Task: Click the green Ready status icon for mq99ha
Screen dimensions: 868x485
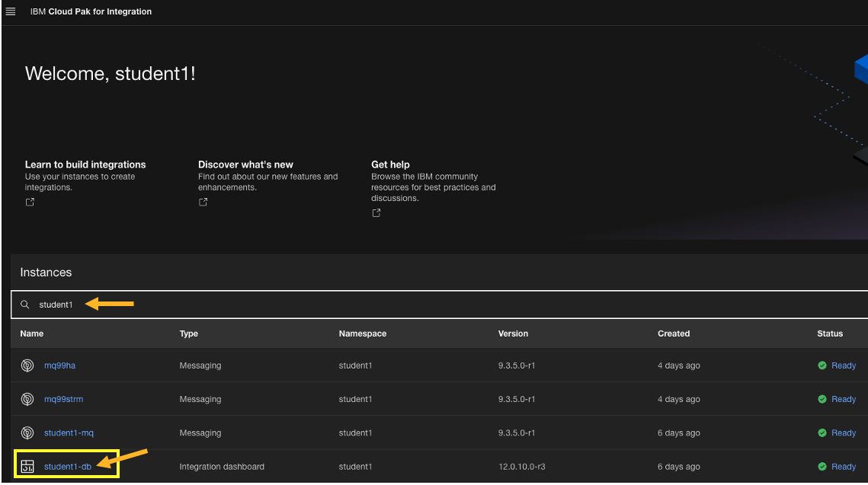Action: pos(822,365)
